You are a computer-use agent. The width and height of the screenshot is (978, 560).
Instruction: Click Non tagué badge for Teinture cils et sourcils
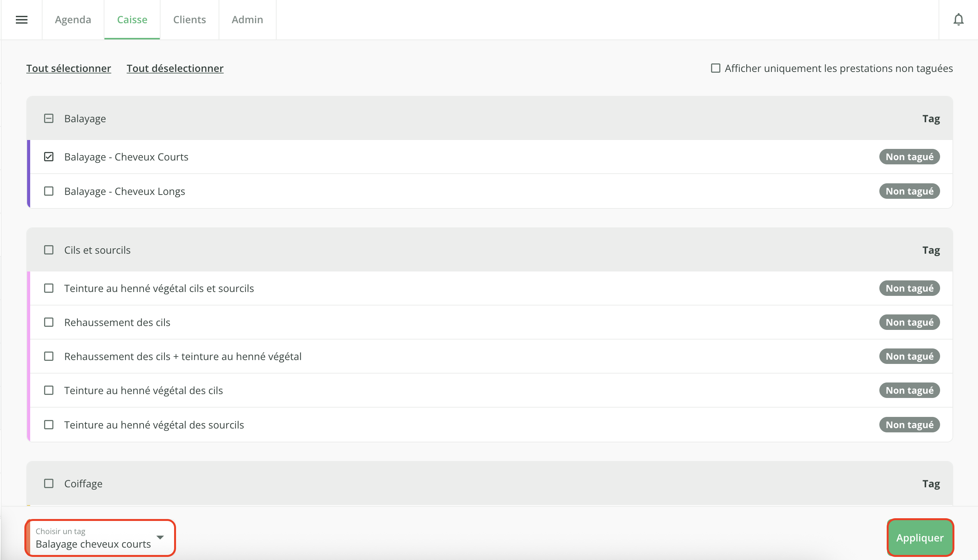pos(910,288)
